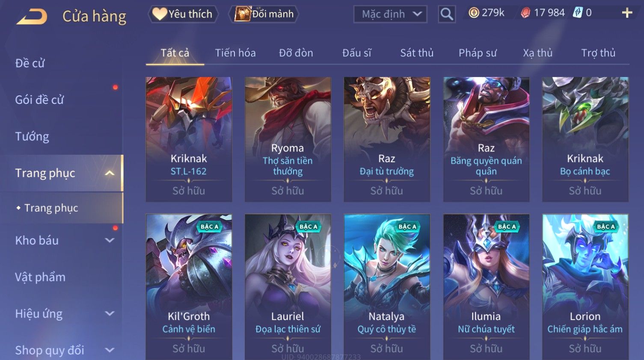Tap the gold coin balance icon
The height and width of the screenshot is (360, 644).
coord(474,13)
